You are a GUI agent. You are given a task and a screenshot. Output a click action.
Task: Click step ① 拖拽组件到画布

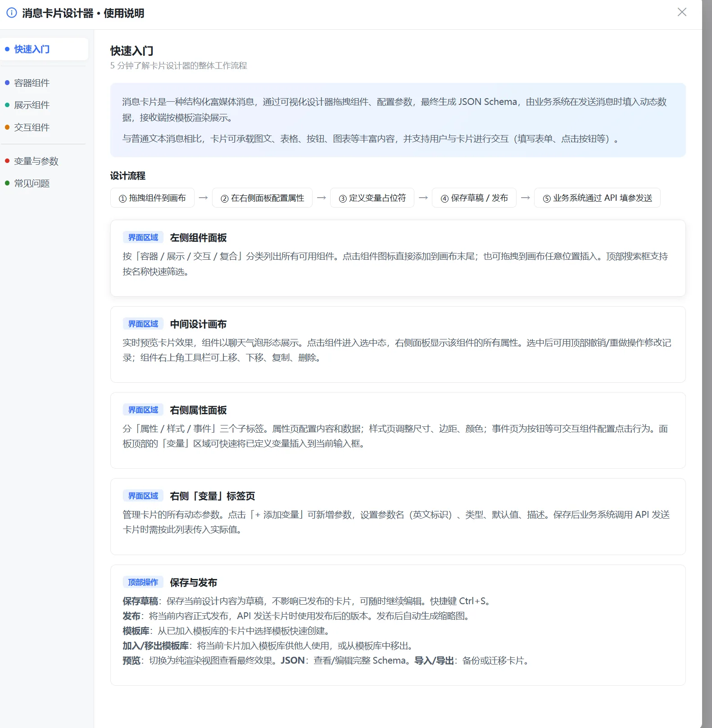(x=152, y=198)
